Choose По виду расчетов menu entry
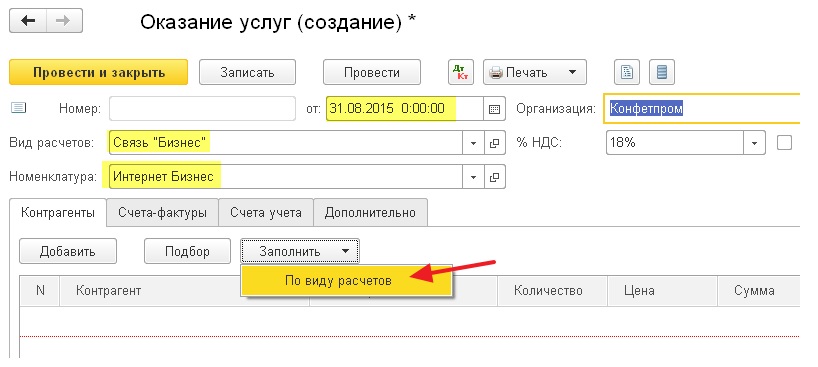Image resolution: width=818 pixels, height=367 pixels. [x=346, y=280]
